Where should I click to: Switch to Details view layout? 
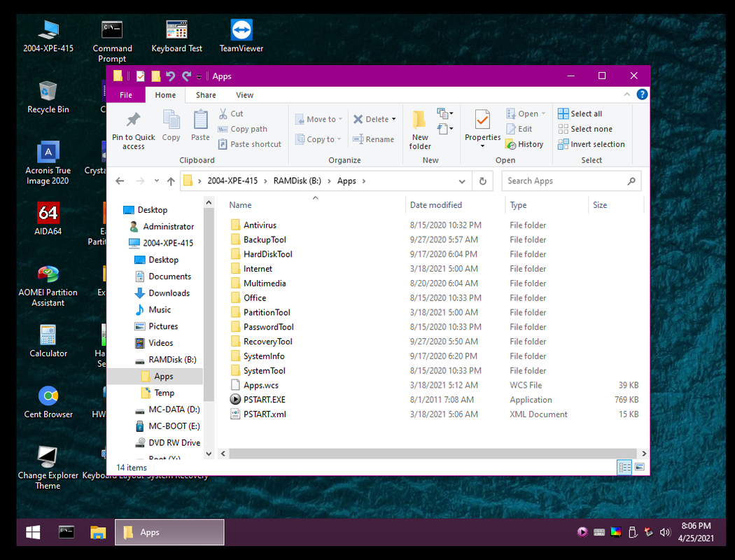click(624, 467)
